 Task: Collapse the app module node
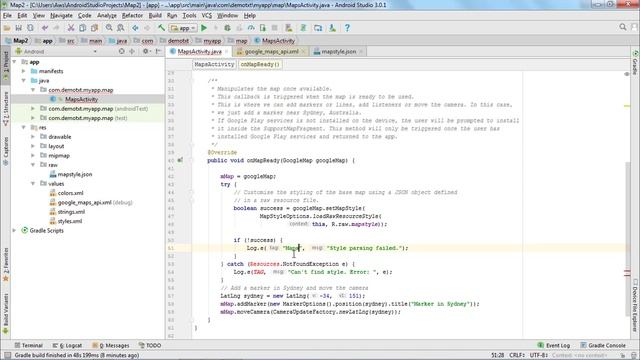15,62
